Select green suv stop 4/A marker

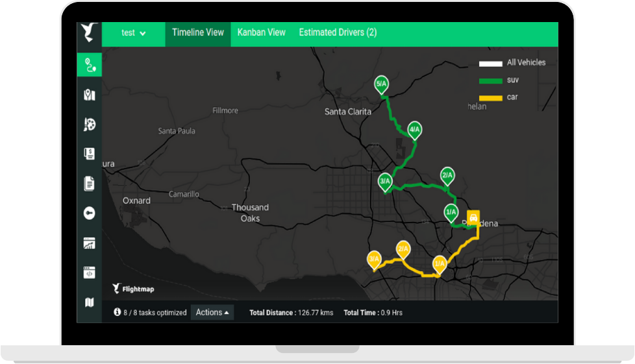coord(414,130)
